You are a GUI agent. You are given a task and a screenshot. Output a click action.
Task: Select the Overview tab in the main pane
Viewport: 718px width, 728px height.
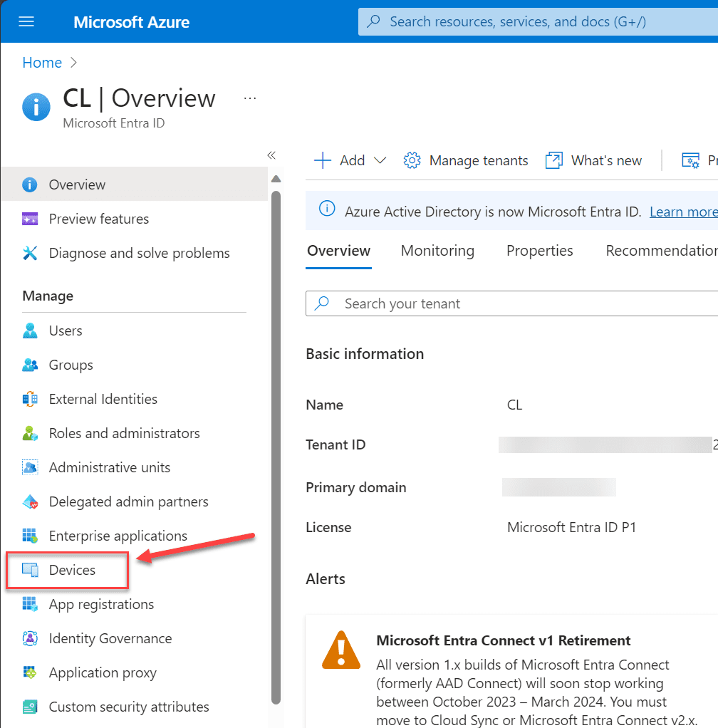click(x=338, y=251)
